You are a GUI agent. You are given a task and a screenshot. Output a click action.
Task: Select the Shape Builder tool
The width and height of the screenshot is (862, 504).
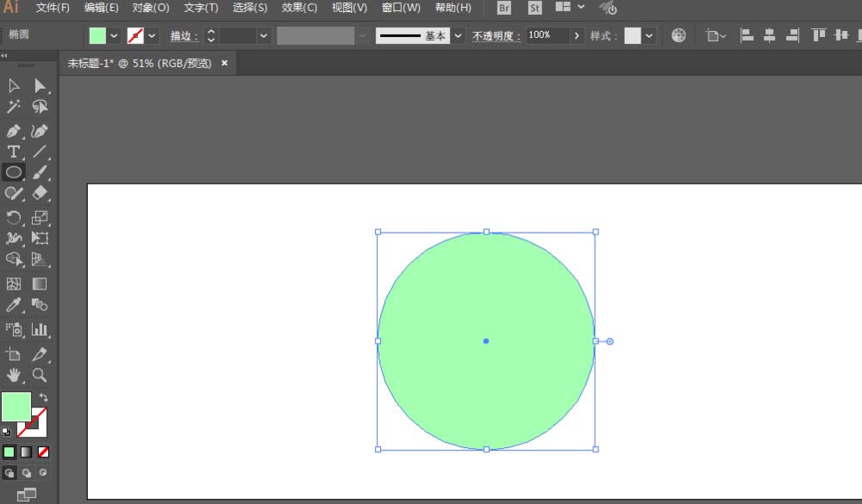point(14,259)
